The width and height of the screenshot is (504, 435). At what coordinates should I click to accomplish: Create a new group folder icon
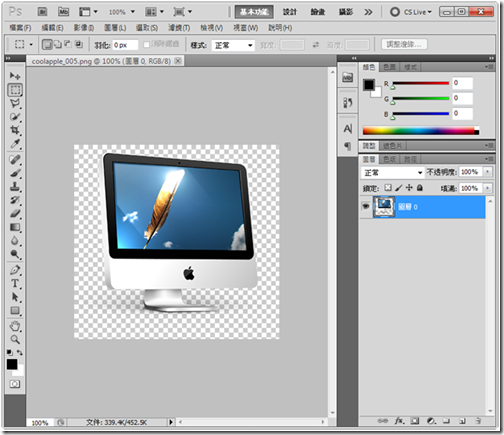[x=446, y=421]
